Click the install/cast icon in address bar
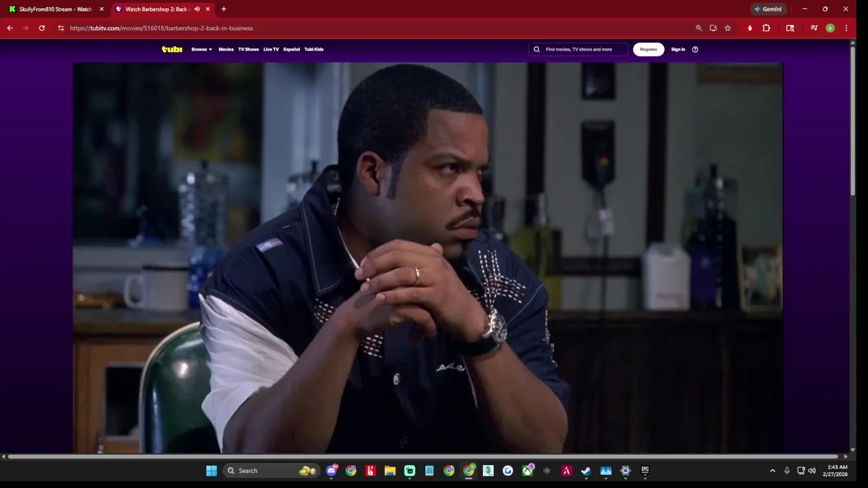The height and width of the screenshot is (488, 868). point(713,28)
